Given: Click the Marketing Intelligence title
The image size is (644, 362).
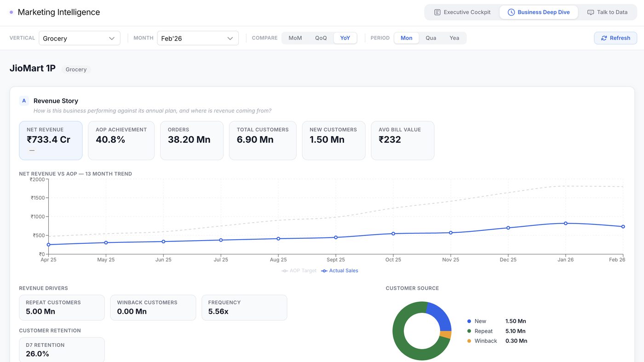Looking at the screenshot, I should 59,12.
